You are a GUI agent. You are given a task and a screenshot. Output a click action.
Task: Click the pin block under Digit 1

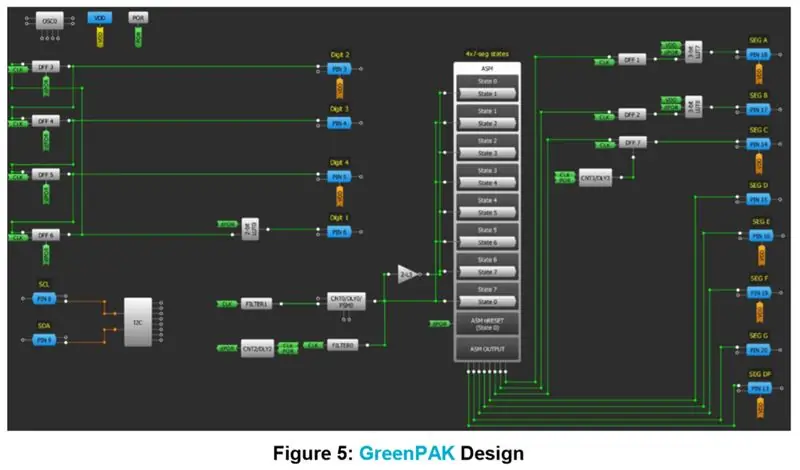click(339, 232)
